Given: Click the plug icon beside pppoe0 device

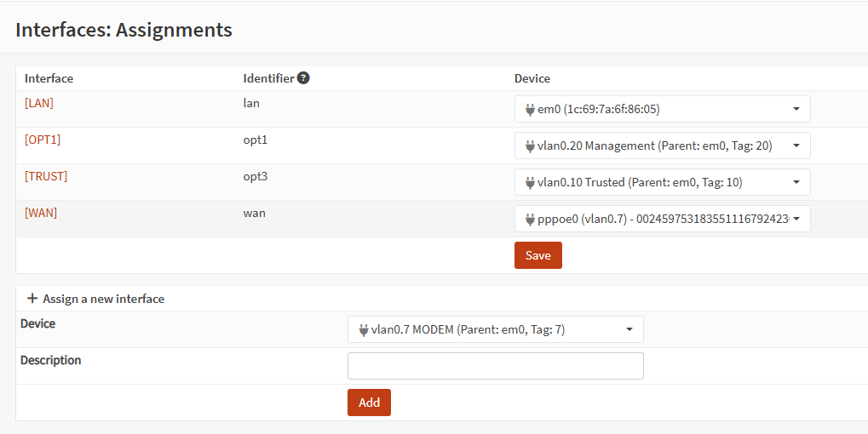Looking at the screenshot, I should point(530,220).
